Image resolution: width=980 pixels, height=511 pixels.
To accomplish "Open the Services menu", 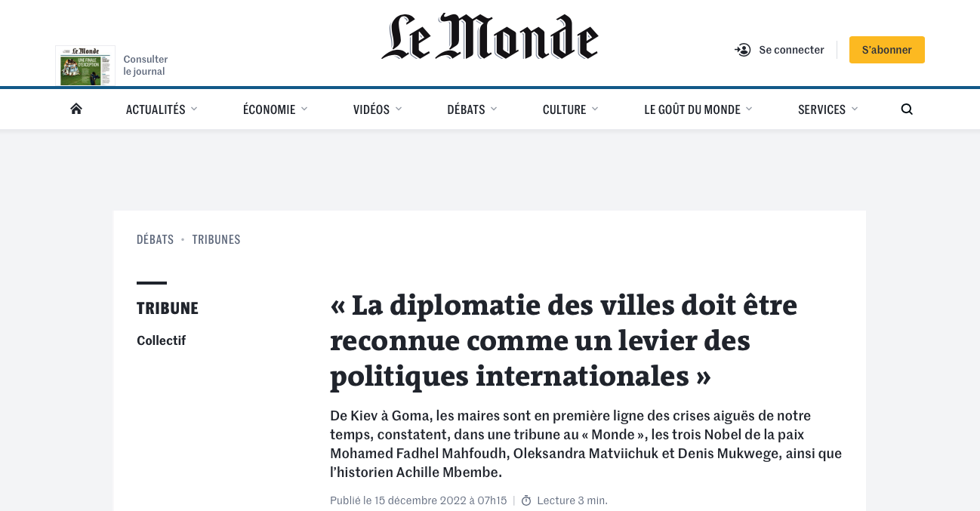I will click(821, 109).
